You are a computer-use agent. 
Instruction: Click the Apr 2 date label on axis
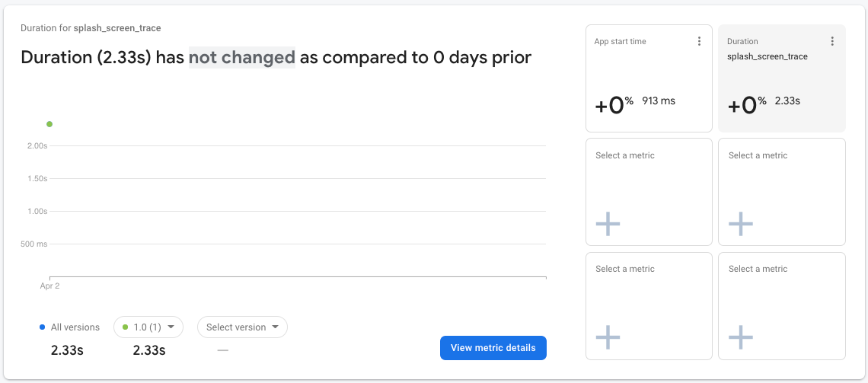tap(49, 286)
